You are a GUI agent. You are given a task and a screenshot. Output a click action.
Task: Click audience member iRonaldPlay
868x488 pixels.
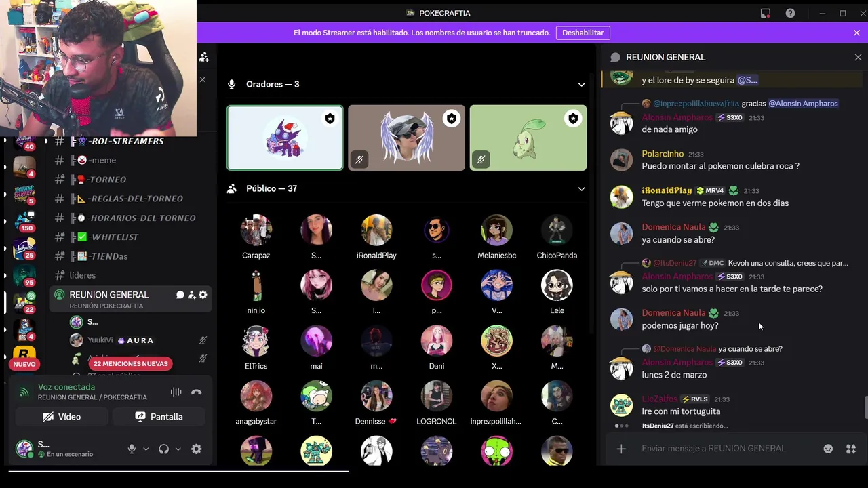tap(376, 237)
